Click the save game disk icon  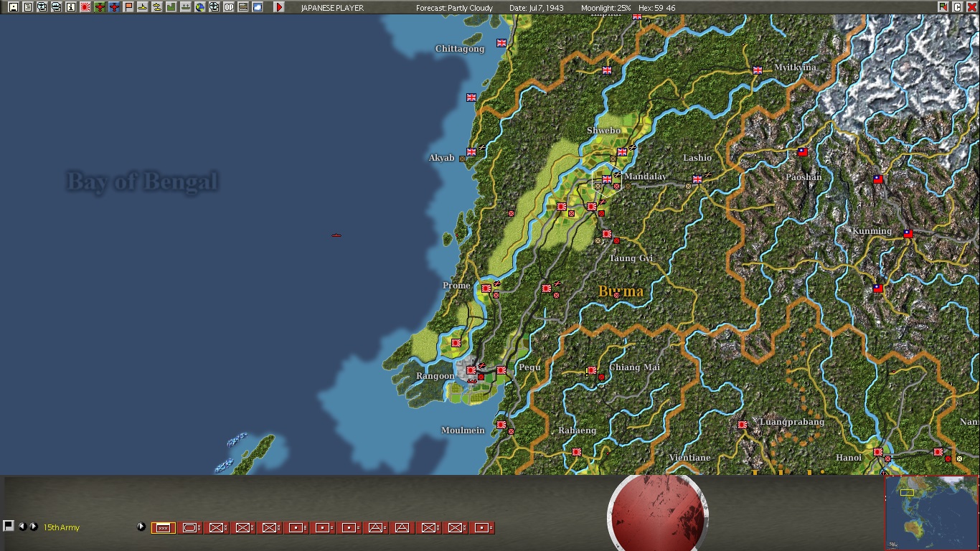pos(14,7)
